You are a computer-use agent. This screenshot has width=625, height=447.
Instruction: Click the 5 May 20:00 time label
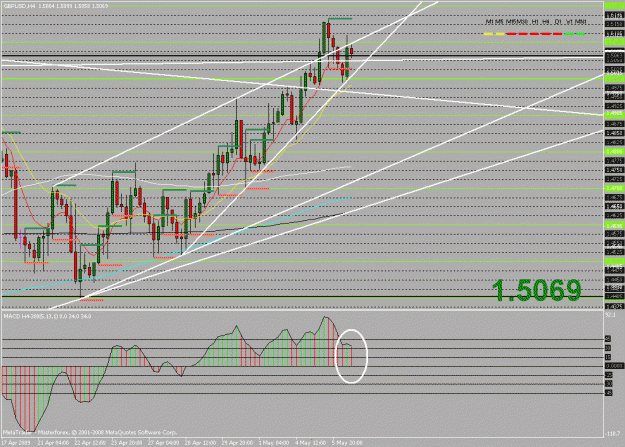(347, 443)
